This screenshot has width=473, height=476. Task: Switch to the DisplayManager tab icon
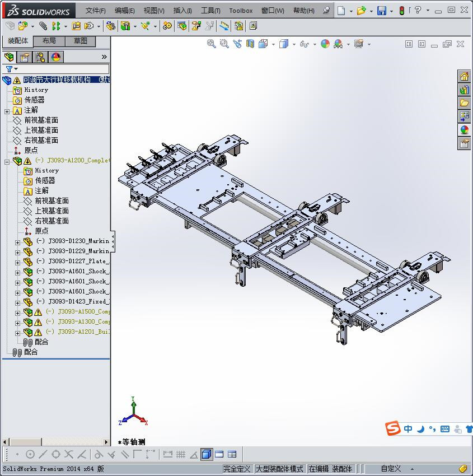(x=56, y=57)
